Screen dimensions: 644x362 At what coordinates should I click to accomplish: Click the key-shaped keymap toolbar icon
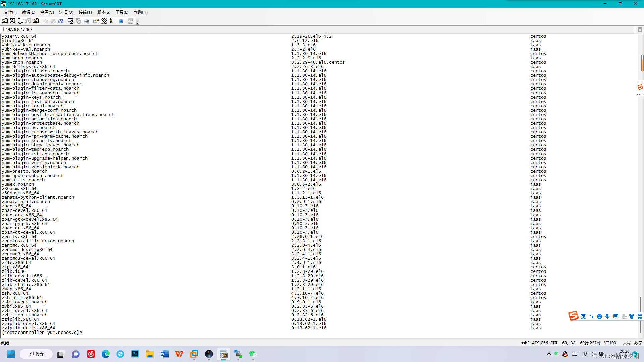coord(111,21)
